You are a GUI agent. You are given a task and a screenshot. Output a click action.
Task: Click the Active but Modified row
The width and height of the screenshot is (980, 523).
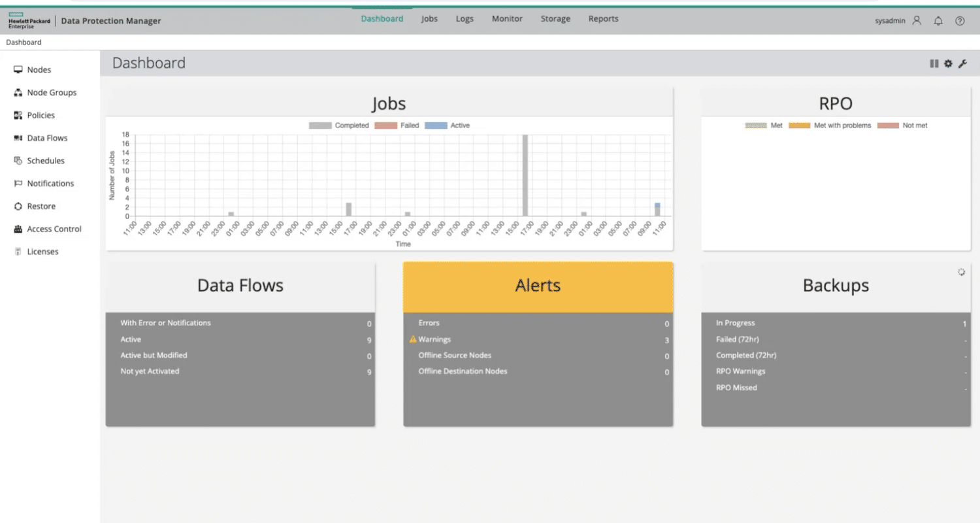240,356
